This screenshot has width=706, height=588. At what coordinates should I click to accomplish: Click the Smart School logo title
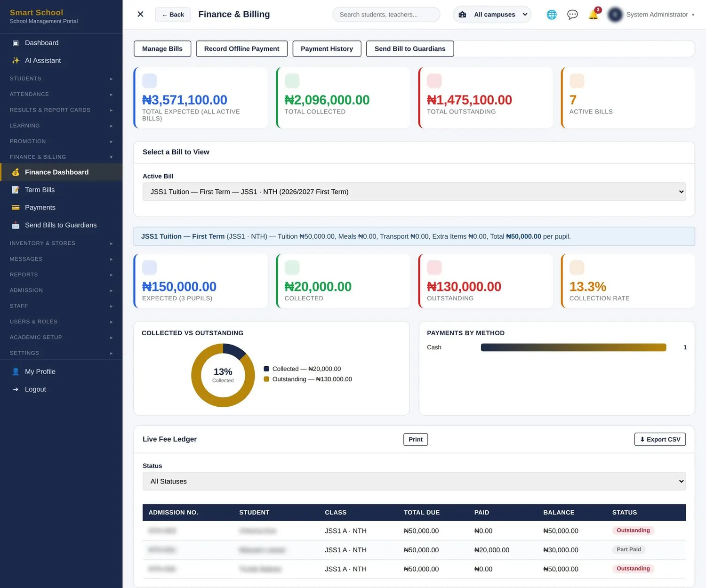tap(36, 12)
